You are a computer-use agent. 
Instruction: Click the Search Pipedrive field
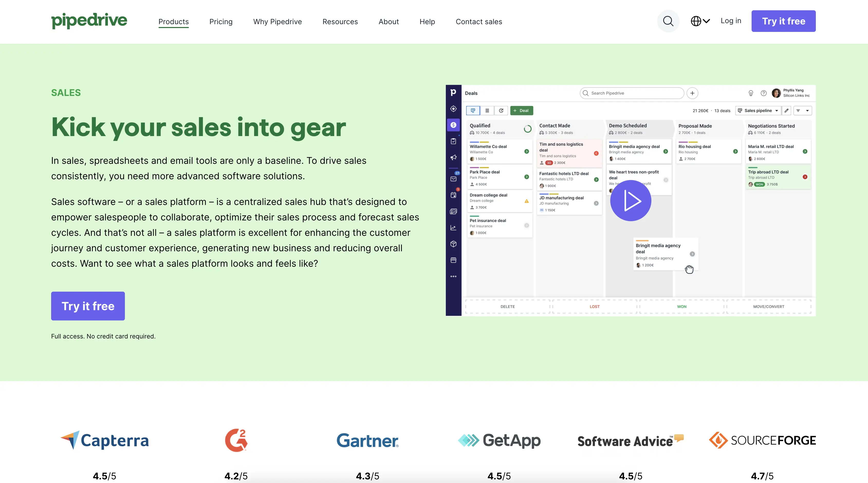(632, 93)
